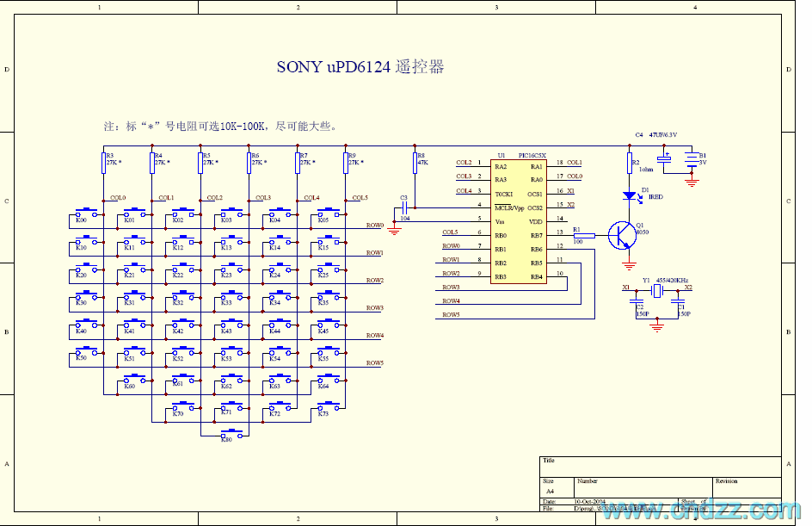Select the R2 1ohm resistor symbol
812x526 pixels.
(x=629, y=163)
